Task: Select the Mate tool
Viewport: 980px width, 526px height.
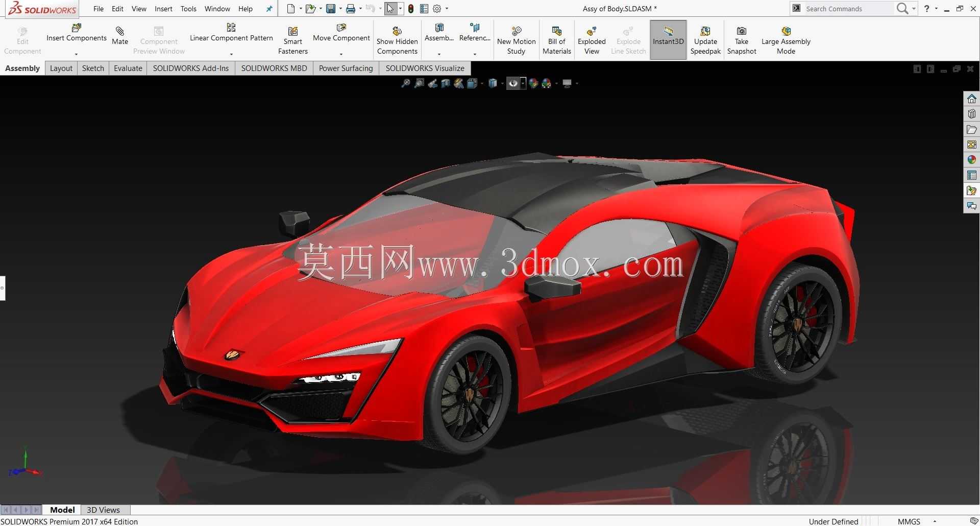Action: pyautogui.click(x=120, y=36)
